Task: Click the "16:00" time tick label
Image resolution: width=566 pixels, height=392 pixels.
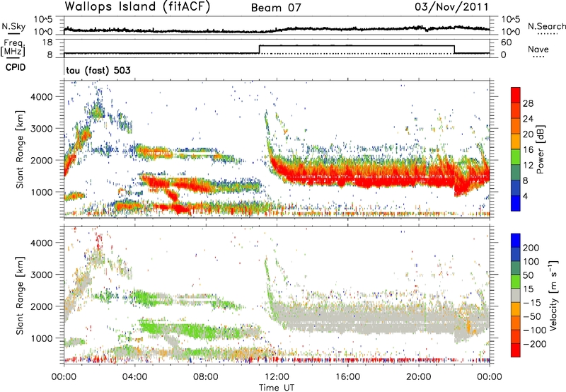Action: (347, 377)
